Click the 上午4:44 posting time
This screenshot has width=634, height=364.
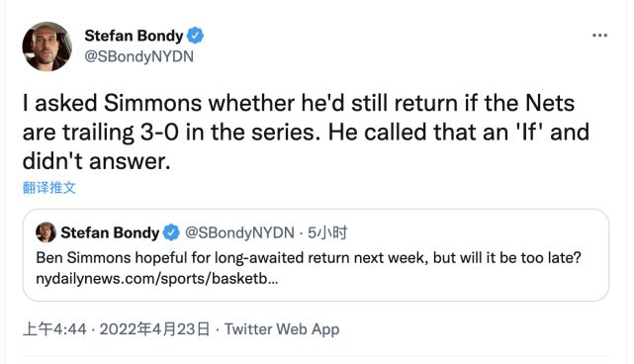coord(54,329)
